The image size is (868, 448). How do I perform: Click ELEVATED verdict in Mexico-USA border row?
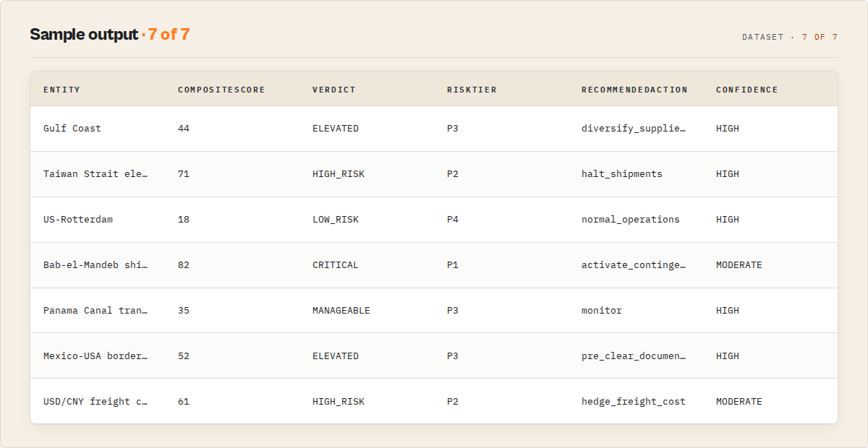pyautogui.click(x=336, y=356)
